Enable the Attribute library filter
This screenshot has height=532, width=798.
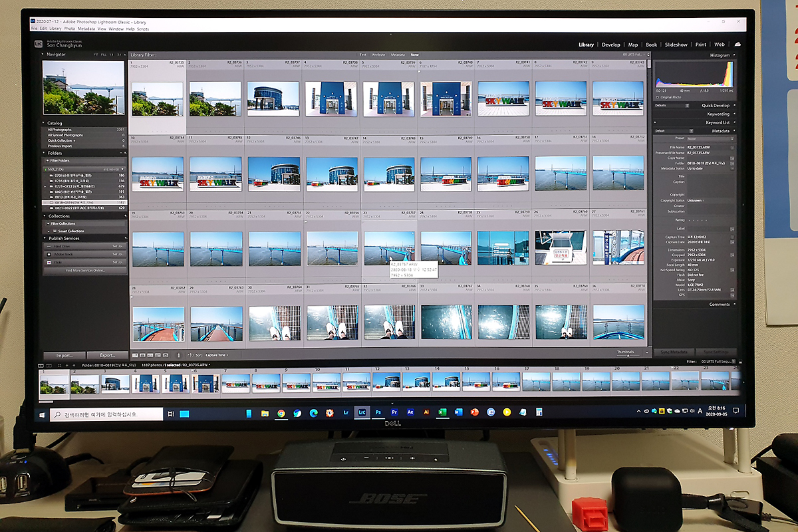378,55
